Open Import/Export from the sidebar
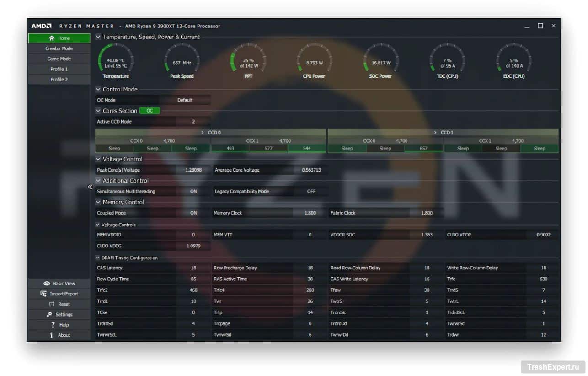Viewport: 588px width, 376px height. (x=59, y=294)
